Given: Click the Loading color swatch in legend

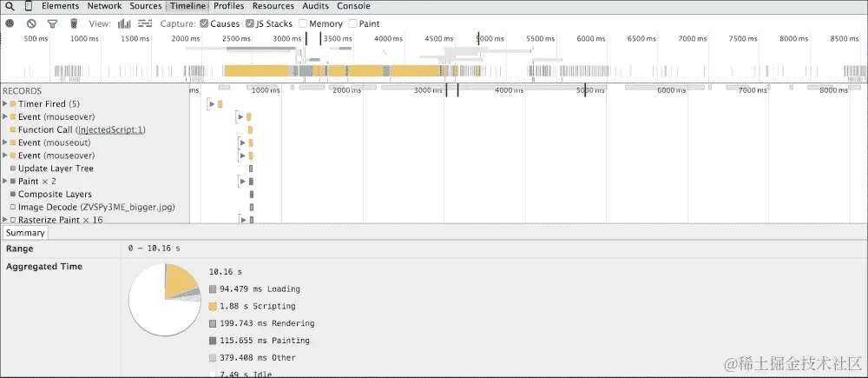Looking at the screenshot, I should [213, 289].
